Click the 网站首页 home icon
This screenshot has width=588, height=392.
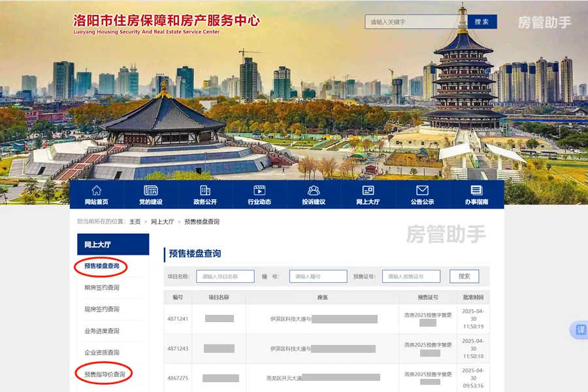tap(97, 190)
